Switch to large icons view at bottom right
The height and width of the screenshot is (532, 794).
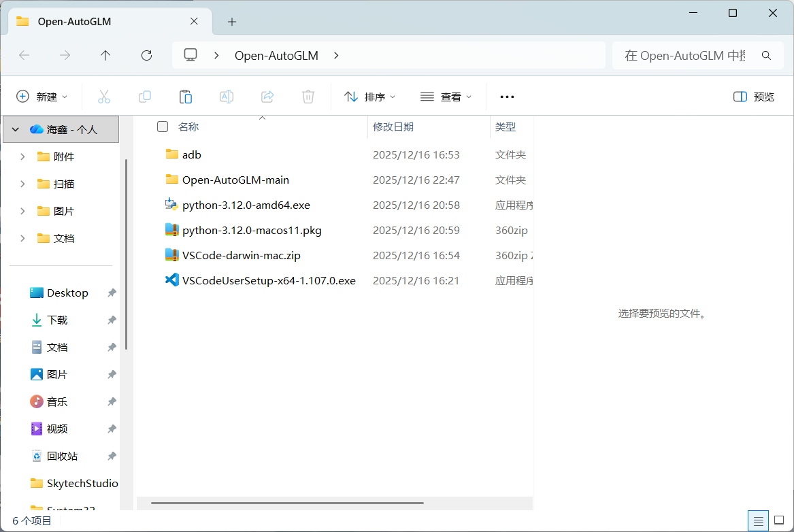click(778, 520)
